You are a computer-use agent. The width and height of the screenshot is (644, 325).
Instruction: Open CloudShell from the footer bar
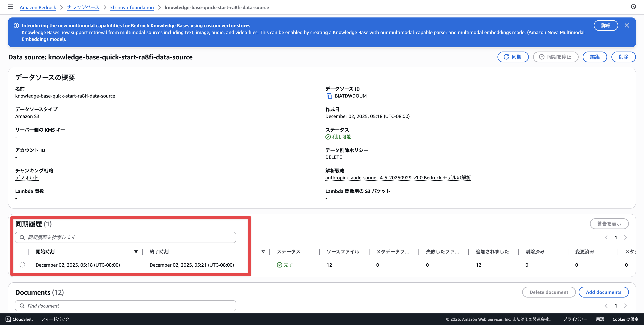click(19, 319)
